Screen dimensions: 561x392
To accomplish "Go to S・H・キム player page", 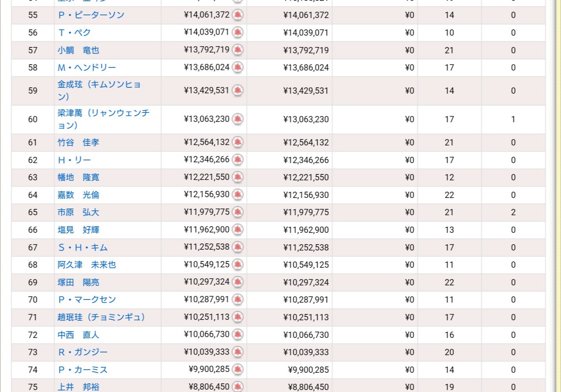I will coord(83,247).
